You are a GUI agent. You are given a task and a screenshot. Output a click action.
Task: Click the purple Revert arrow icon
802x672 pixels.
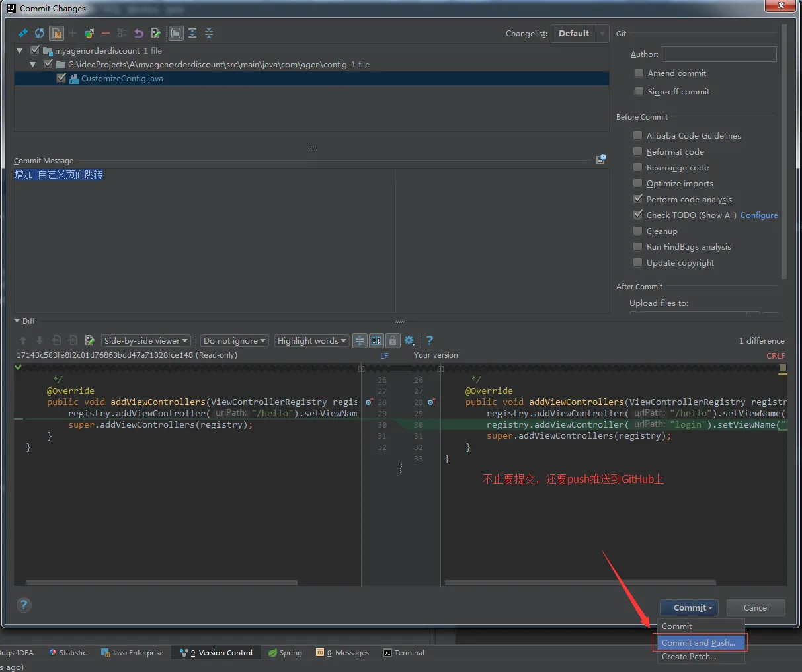pyautogui.click(x=139, y=33)
